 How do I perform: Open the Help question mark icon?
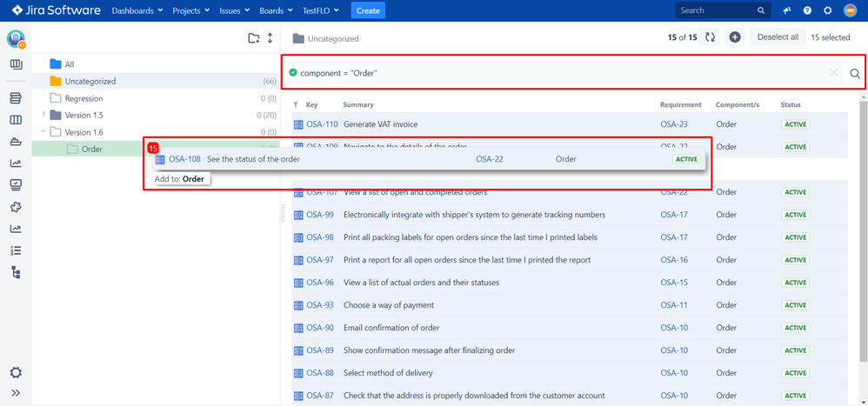[x=807, y=10]
